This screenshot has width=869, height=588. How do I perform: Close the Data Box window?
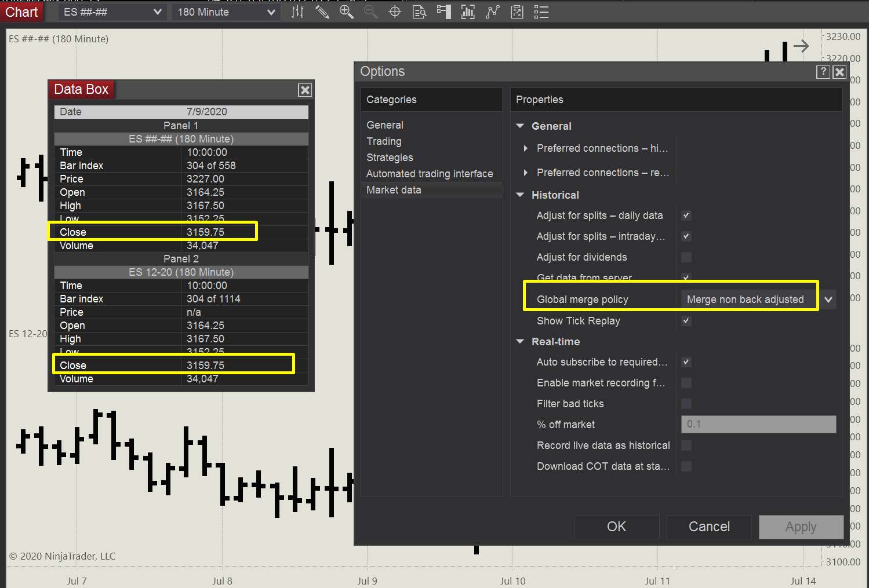pyautogui.click(x=305, y=90)
